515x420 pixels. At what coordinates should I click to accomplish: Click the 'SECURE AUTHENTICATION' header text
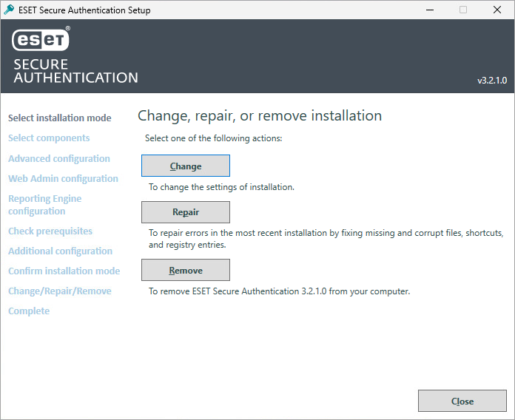coord(76,71)
